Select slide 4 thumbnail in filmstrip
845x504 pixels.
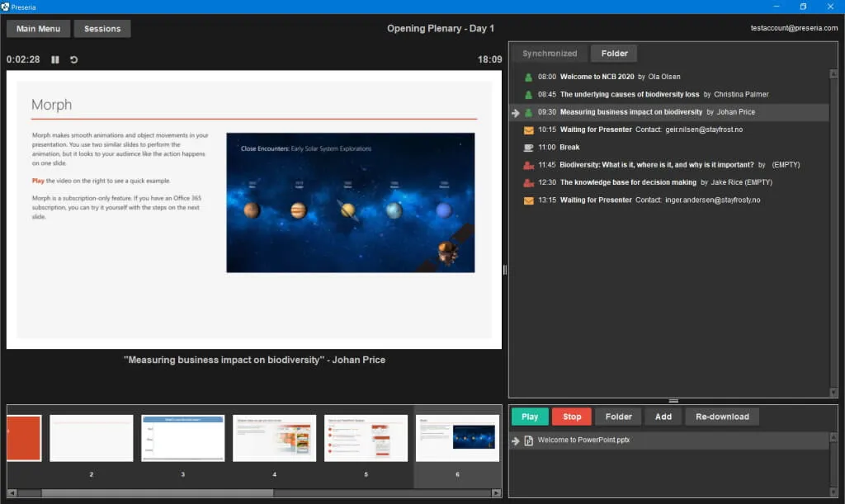(x=274, y=438)
